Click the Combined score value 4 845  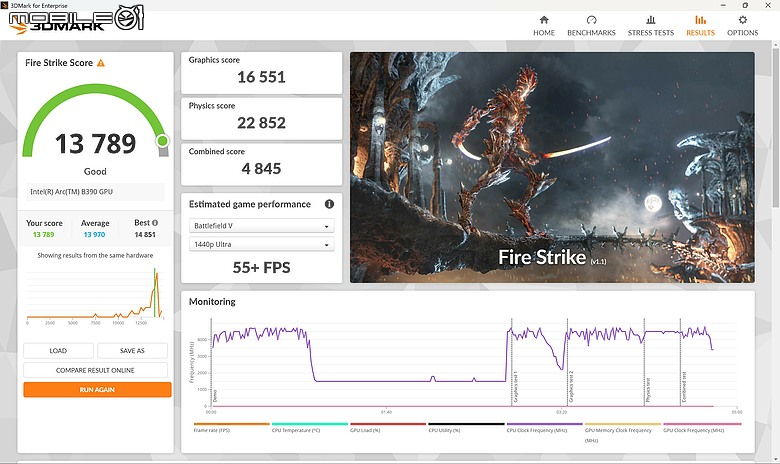261,169
